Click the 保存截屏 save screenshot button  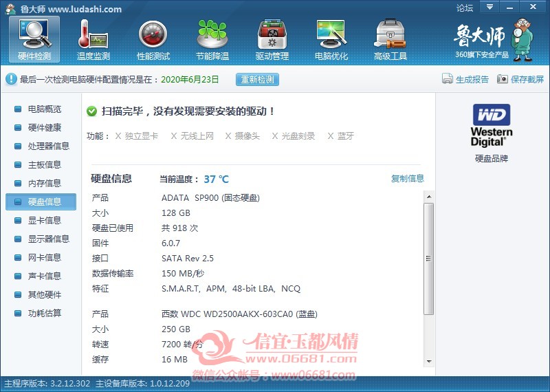[x=520, y=79]
